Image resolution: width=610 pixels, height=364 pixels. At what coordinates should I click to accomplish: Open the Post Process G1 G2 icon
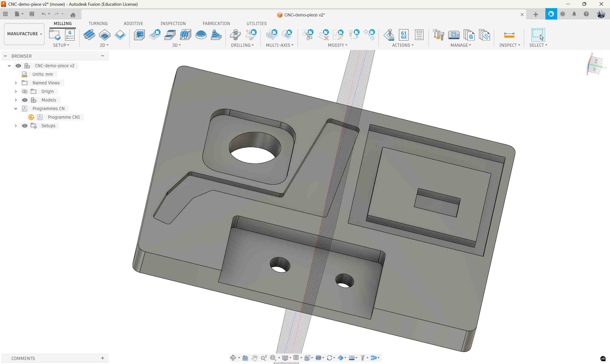[x=403, y=35]
